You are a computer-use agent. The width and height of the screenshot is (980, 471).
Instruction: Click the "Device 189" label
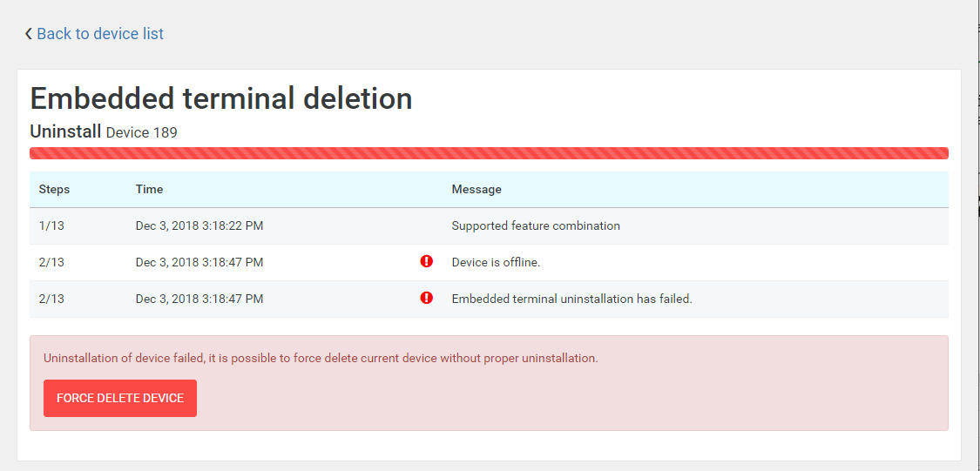pyautogui.click(x=141, y=132)
